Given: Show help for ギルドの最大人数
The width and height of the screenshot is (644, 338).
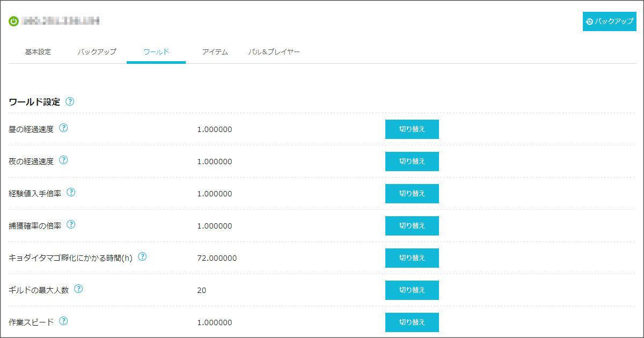Looking at the screenshot, I should click(x=78, y=289).
